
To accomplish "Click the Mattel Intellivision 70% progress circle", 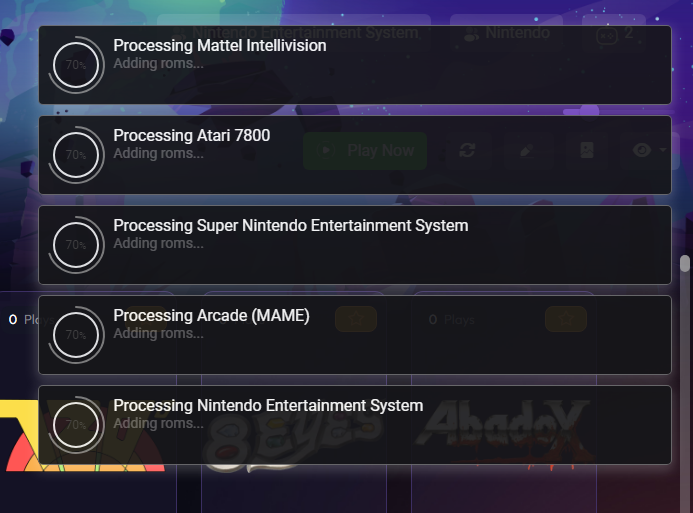I will tap(76, 65).
